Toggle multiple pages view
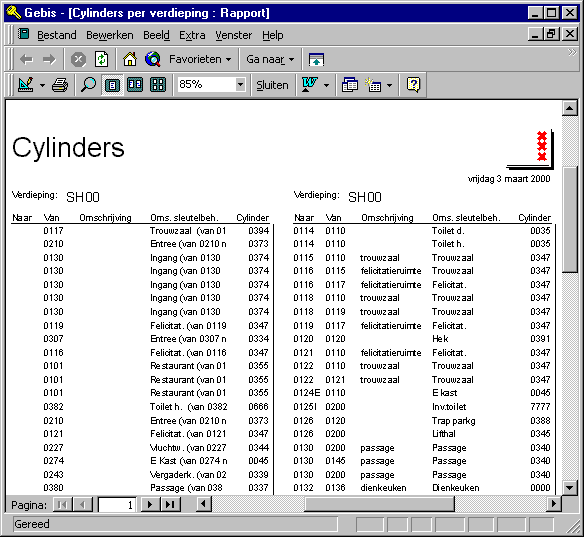584x537 pixels. point(158,85)
